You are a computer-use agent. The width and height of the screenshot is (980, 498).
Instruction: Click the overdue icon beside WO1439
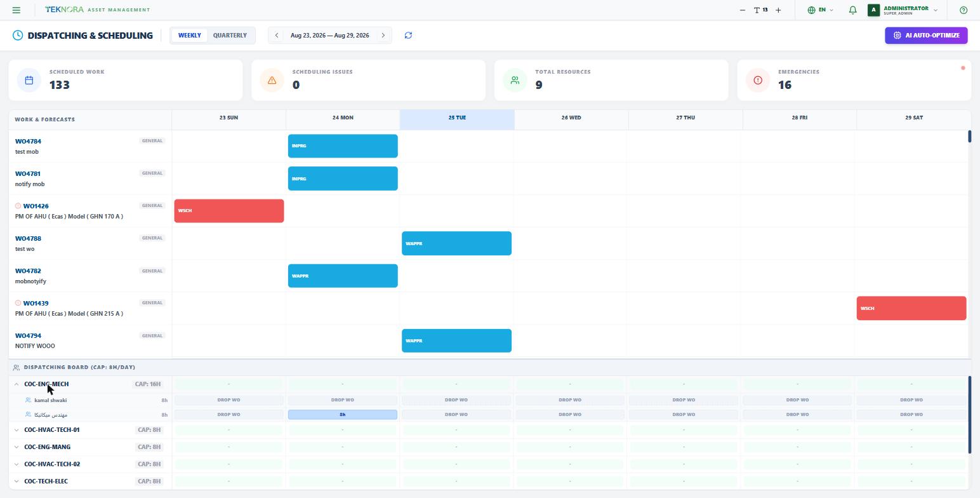click(x=18, y=303)
